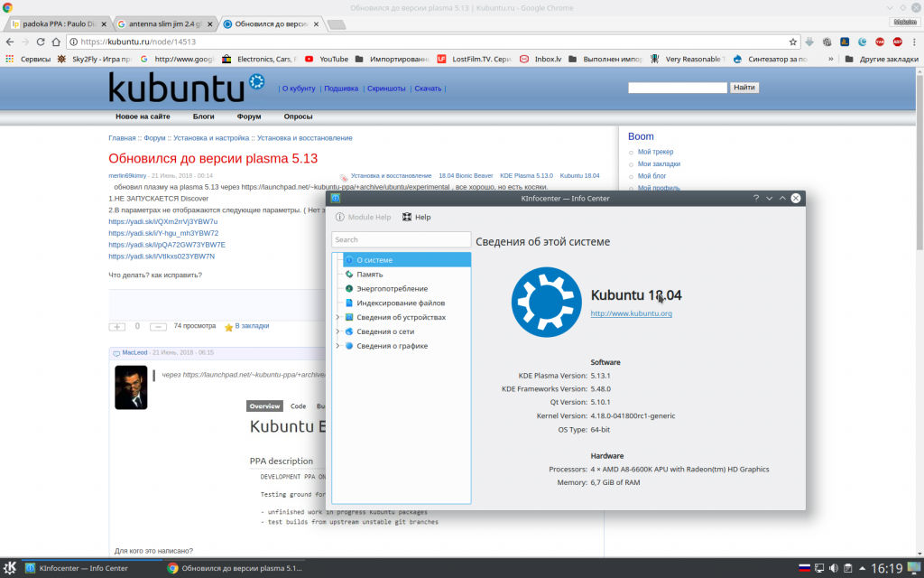
Task: Switch to KInfocenter taskbar entry
Action: pyautogui.click(x=91, y=569)
